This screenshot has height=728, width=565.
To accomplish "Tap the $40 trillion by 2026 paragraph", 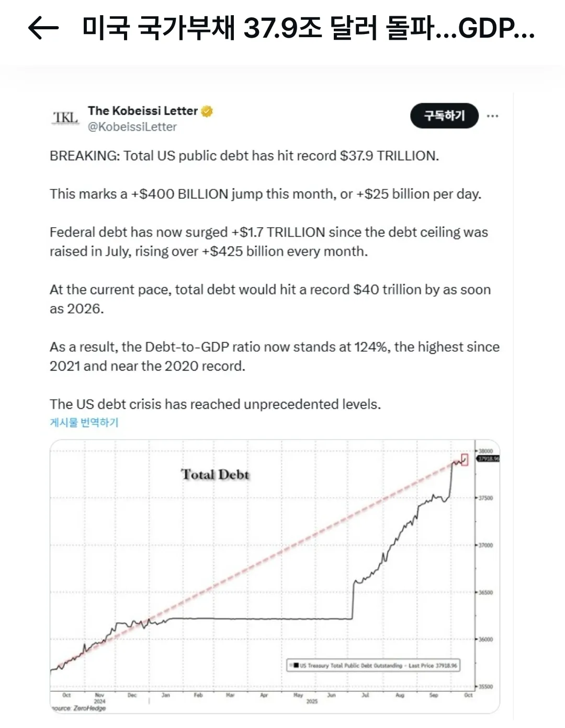I will click(x=270, y=299).
